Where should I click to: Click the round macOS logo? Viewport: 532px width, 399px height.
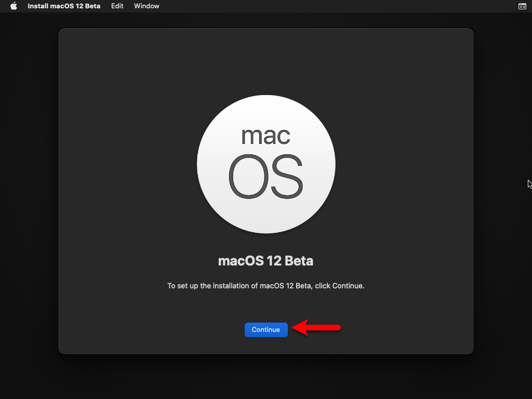(x=266, y=164)
